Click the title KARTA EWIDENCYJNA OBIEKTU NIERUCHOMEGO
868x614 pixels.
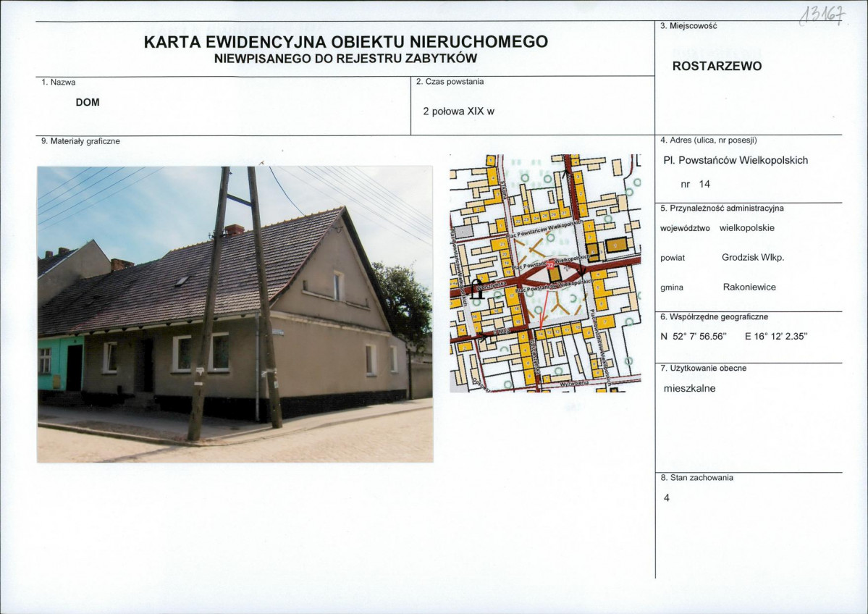346,42
